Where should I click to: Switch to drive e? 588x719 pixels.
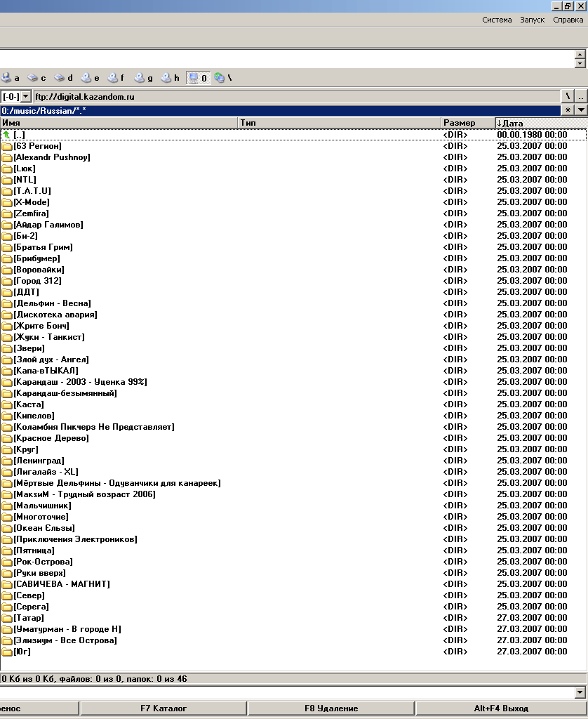[x=90, y=78]
